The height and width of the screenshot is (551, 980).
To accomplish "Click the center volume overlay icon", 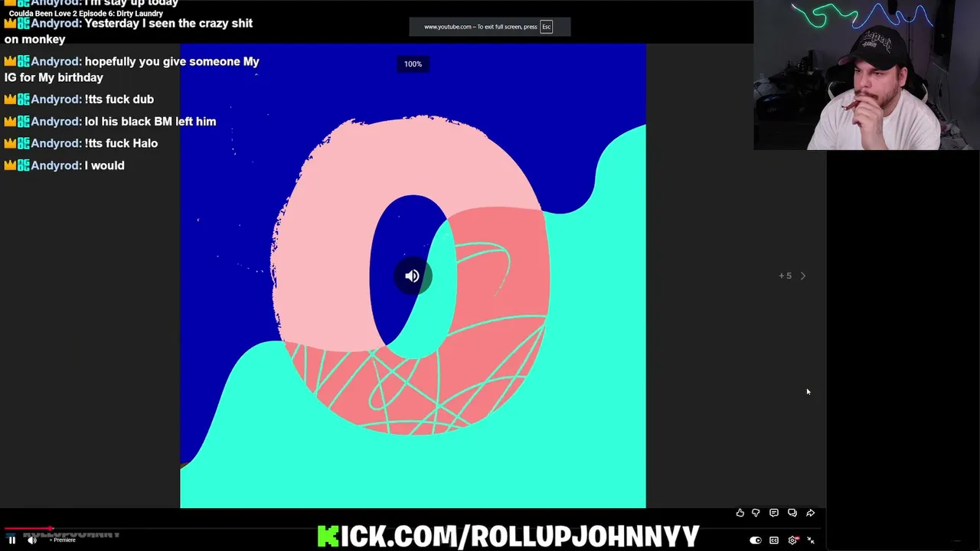I will point(413,276).
